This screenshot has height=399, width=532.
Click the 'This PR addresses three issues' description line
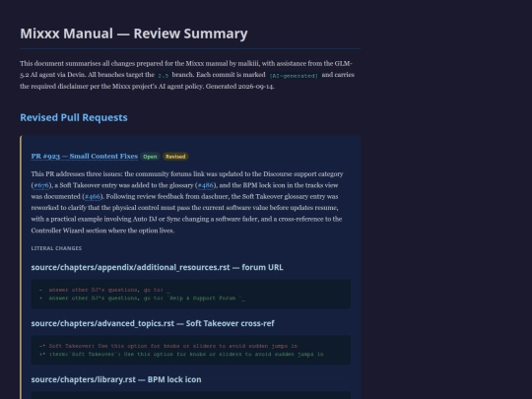(187, 174)
